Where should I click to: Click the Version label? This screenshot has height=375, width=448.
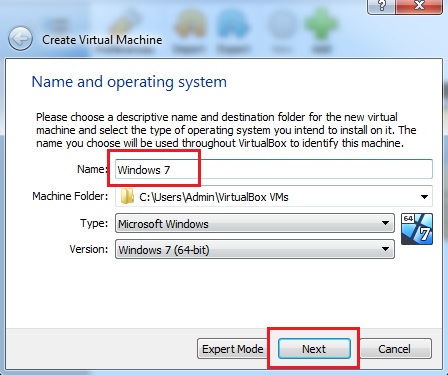(x=89, y=249)
